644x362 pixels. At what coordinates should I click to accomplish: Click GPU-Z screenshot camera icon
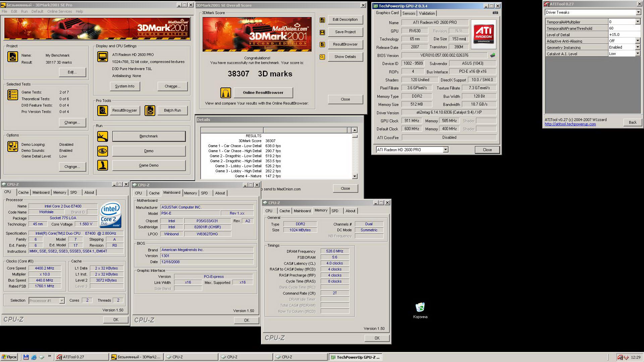coord(495,13)
